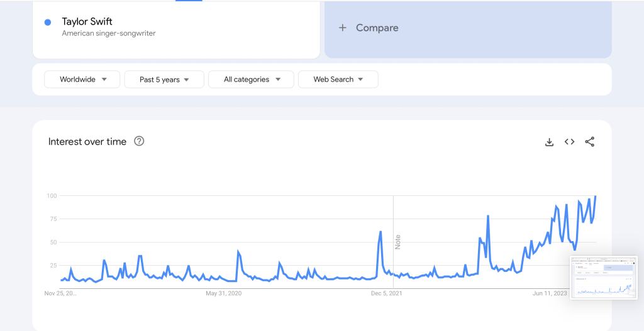
Task: Open the embed code icon
Action: [569, 142]
